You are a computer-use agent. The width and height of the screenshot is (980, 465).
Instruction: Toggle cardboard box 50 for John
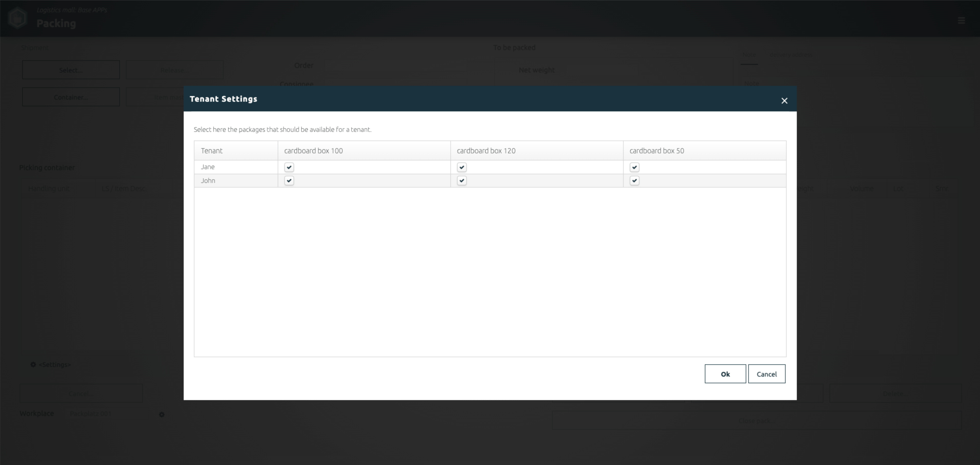635,181
